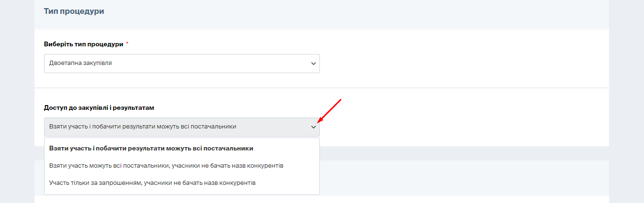Click the "Тип процедури" section heading

74,11
